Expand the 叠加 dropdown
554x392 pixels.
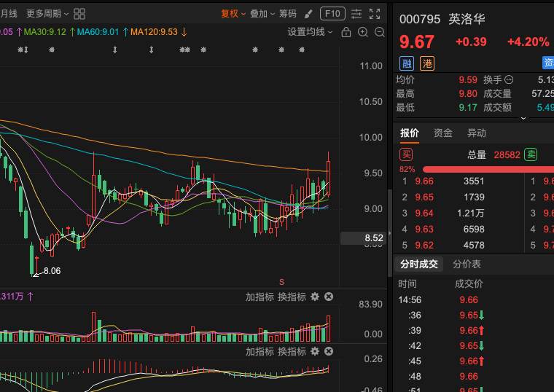(262, 14)
